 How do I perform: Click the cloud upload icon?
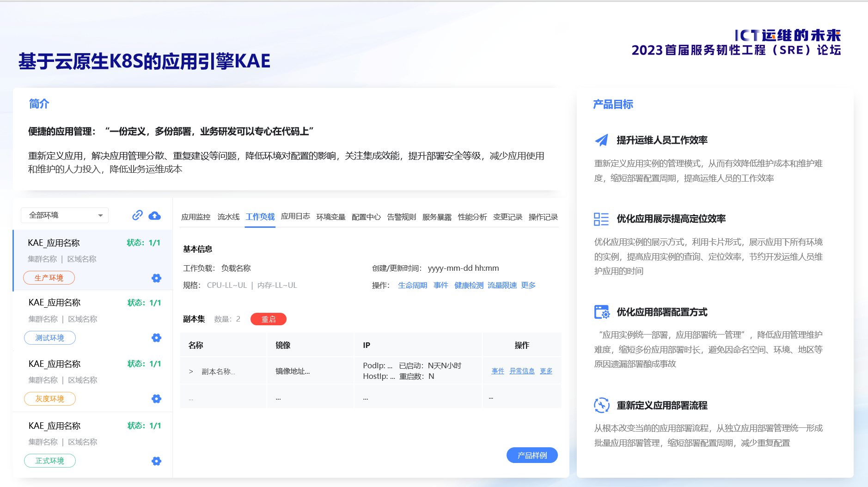(x=155, y=215)
